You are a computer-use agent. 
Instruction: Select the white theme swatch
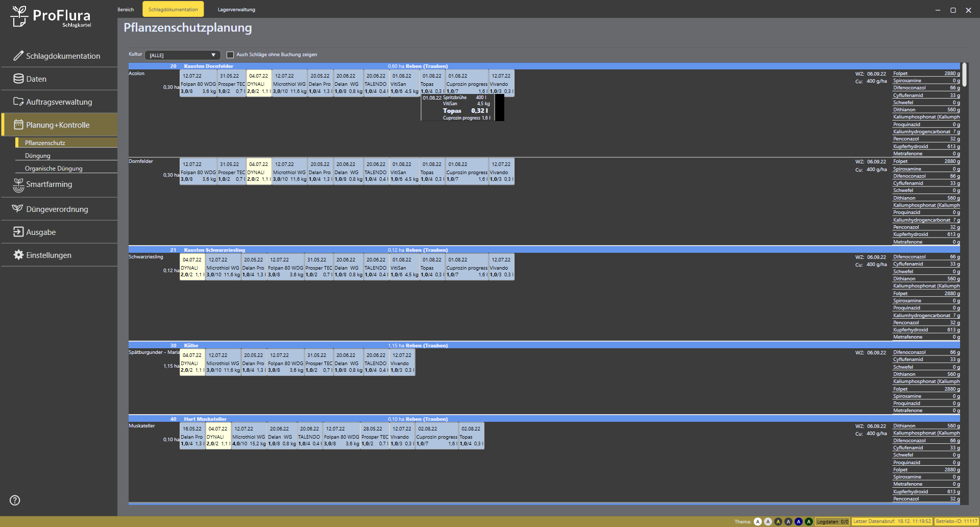(x=757, y=521)
